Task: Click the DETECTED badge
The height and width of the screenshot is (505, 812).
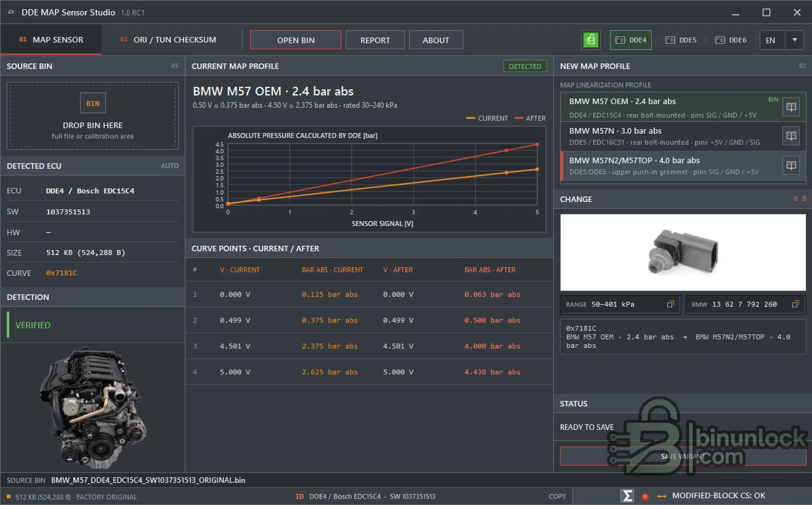Action: (x=525, y=66)
